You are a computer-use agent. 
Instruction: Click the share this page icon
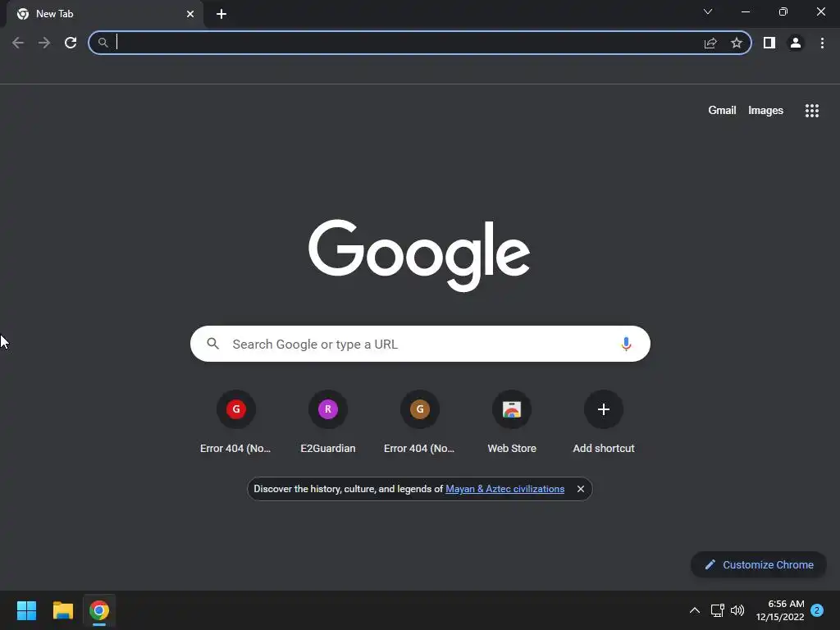pyautogui.click(x=710, y=43)
